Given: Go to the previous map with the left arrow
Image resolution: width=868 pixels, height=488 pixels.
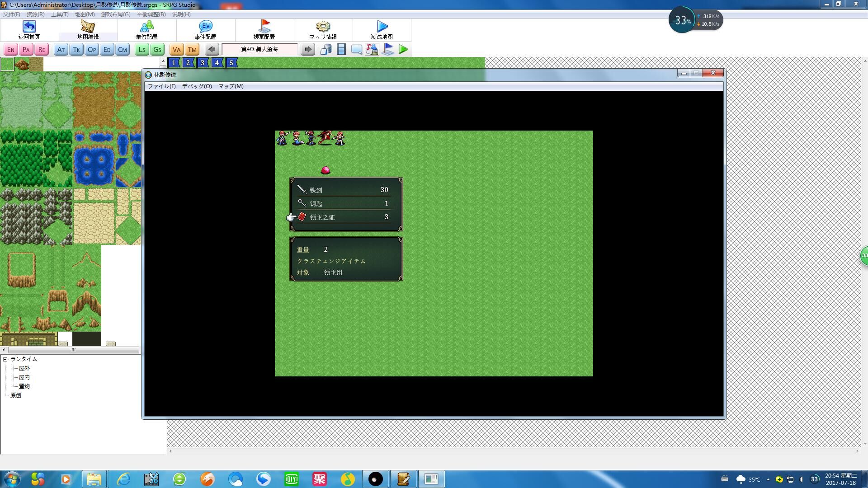Looking at the screenshot, I should click(x=212, y=49).
